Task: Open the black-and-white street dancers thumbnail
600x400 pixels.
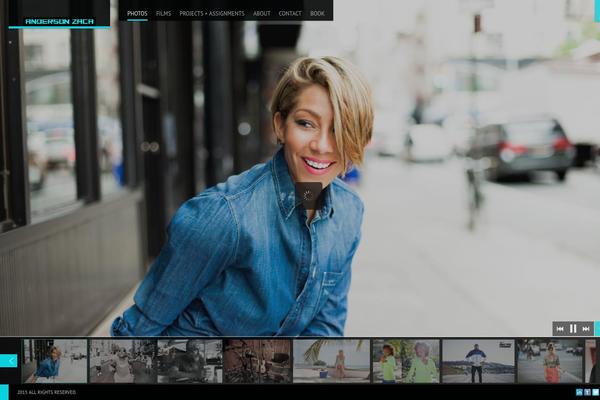Action: [x=122, y=361]
